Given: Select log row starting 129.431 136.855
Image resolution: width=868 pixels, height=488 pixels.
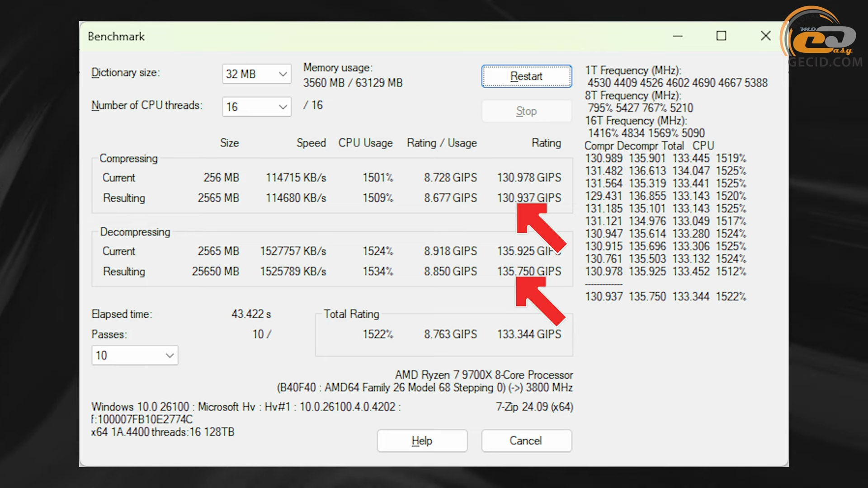Looking at the screenshot, I should pyautogui.click(x=665, y=196).
